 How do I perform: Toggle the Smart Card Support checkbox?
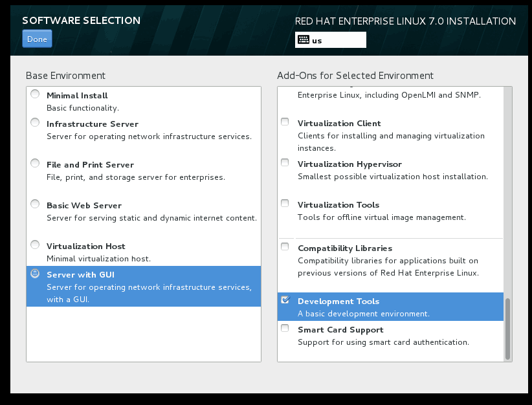(285, 329)
